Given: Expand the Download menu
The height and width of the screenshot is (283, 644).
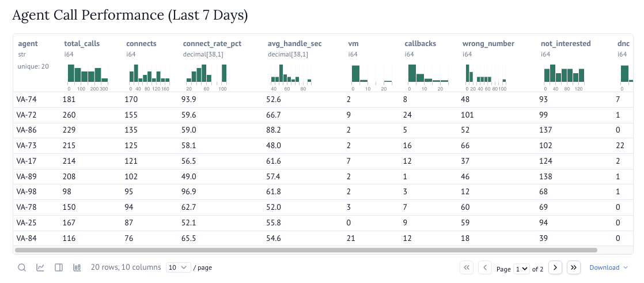Looking at the screenshot, I should click(x=608, y=267).
